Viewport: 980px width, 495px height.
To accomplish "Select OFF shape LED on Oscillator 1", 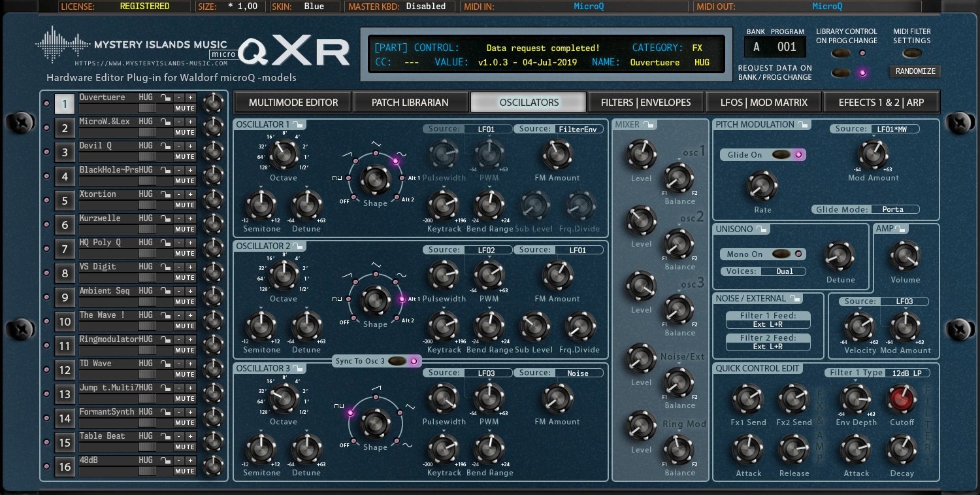I will point(353,197).
